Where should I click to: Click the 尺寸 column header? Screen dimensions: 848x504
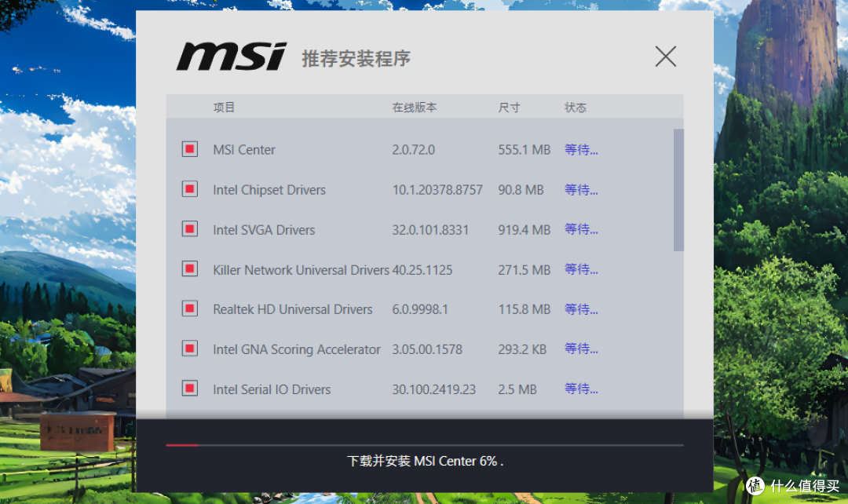pos(509,107)
